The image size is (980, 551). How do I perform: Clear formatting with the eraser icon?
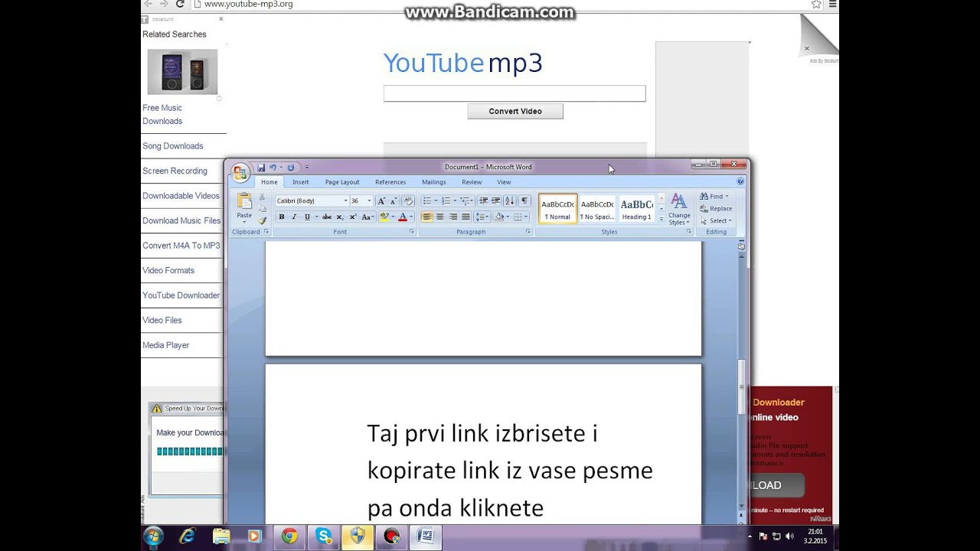pos(407,201)
